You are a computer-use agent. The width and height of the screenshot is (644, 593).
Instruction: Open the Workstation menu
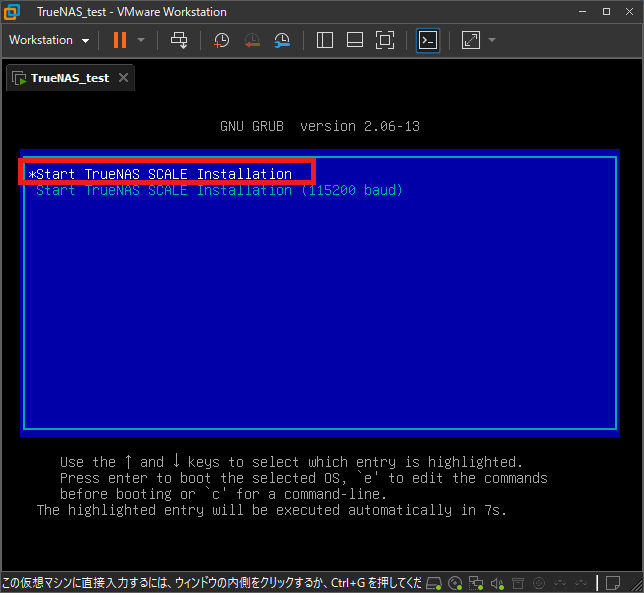coord(49,40)
